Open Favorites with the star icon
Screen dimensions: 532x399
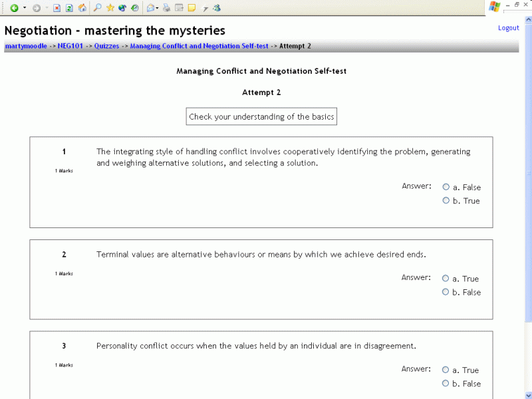coord(110,8)
